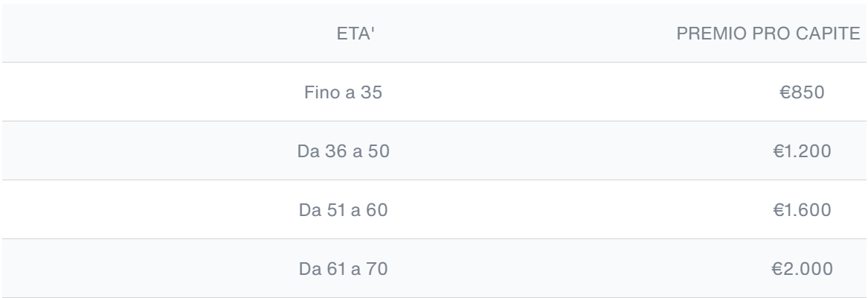Click the €2.000 premium value
The height and width of the screenshot is (298, 868).
tap(802, 269)
